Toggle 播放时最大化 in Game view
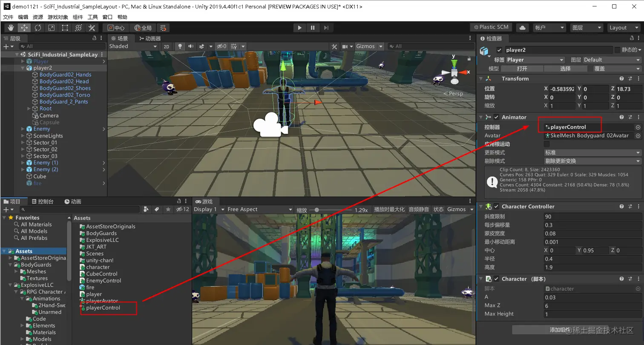 coord(389,210)
